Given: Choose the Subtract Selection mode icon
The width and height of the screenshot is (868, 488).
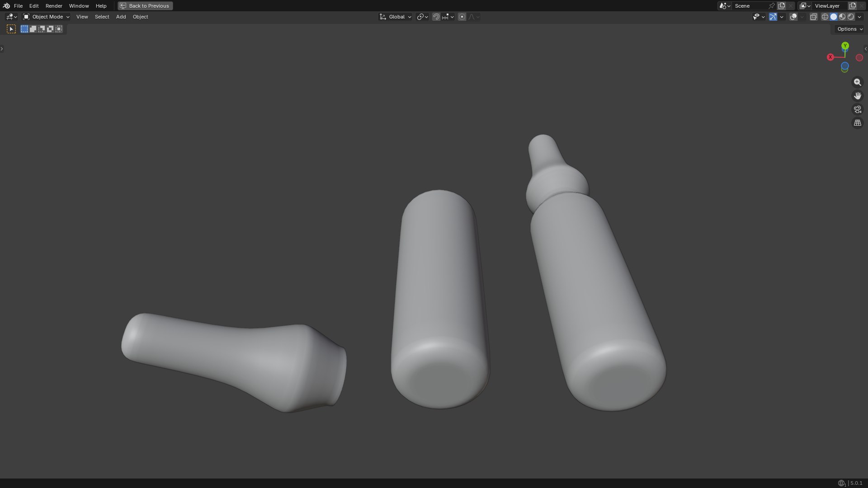Looking at the screenshot, I should point(42,29).
